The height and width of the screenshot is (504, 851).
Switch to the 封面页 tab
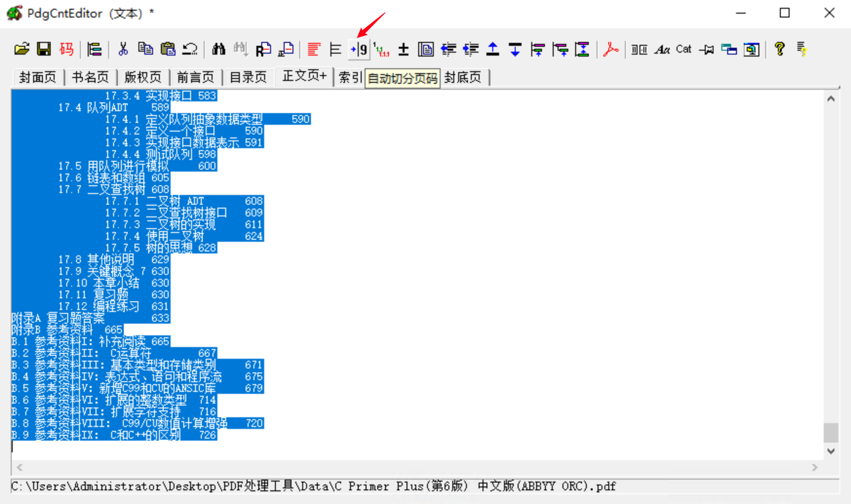38,78
